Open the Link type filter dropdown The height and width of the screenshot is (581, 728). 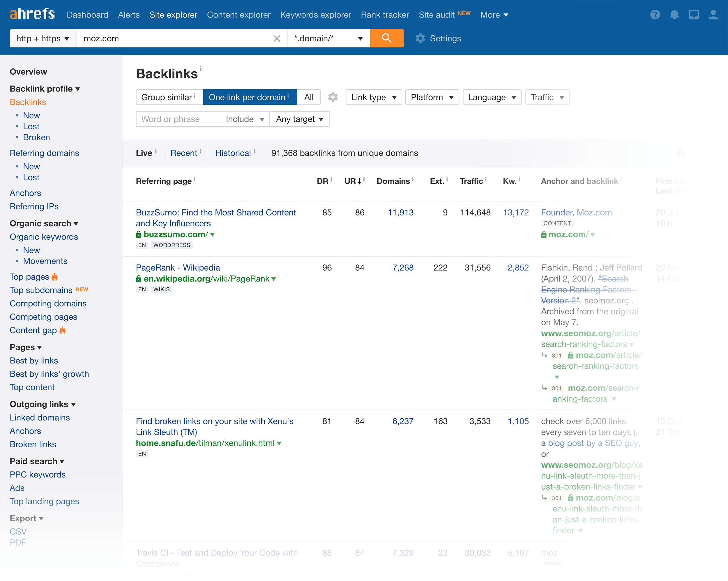pyautogui.click(x=374, y=97)
